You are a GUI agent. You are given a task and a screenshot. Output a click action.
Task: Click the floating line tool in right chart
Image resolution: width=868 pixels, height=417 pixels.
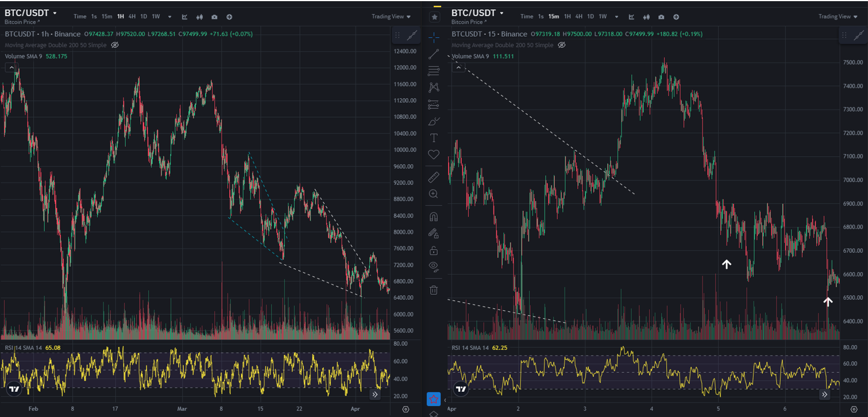858,36
